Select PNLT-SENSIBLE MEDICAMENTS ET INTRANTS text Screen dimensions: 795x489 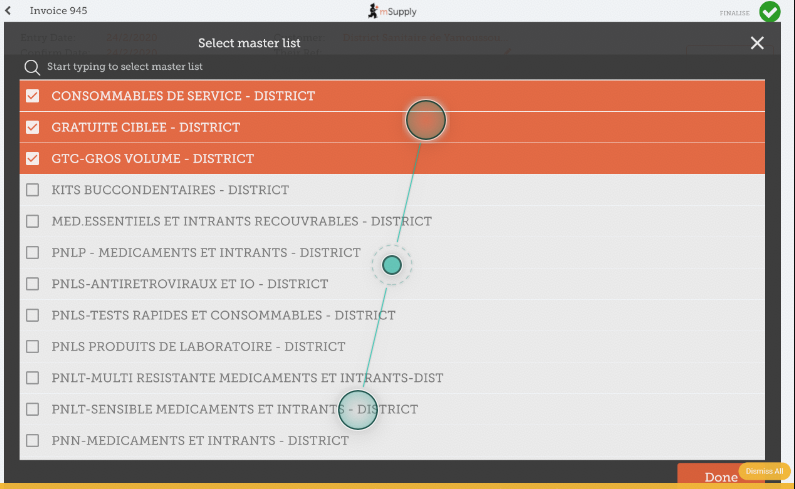coord(235,409)
